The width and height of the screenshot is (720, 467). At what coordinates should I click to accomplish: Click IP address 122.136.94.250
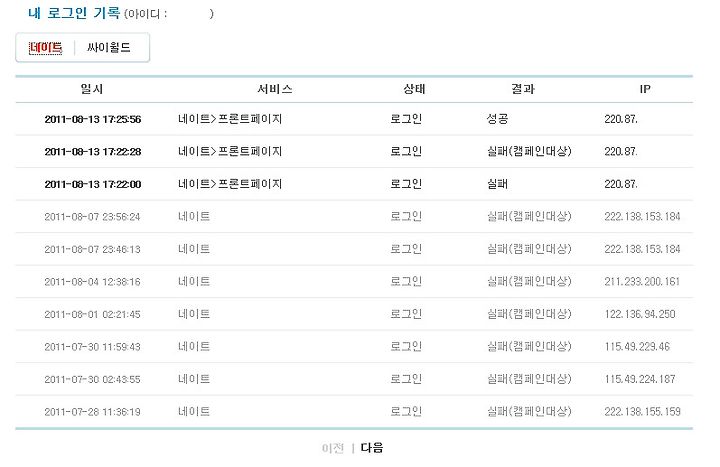coord(640,314)
